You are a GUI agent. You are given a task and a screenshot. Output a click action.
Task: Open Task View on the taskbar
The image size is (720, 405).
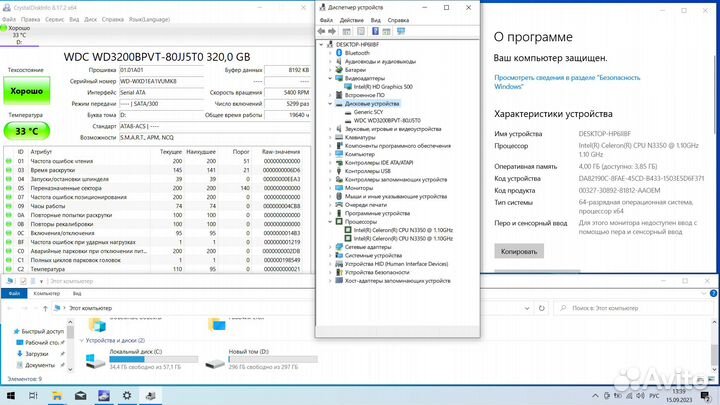pos(33,395)
